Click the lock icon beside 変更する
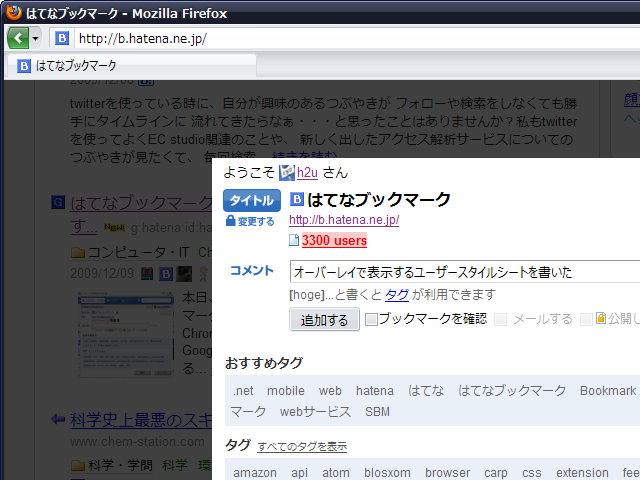Viewport: 640px width, 480px height. click(231, 221)
